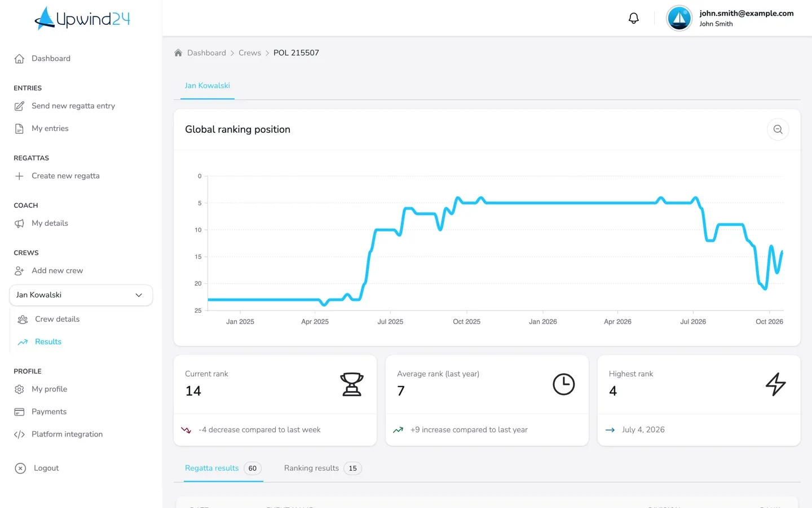Select the trophy icon on the Current rank card
812x508 pixels.
point(352,384)
